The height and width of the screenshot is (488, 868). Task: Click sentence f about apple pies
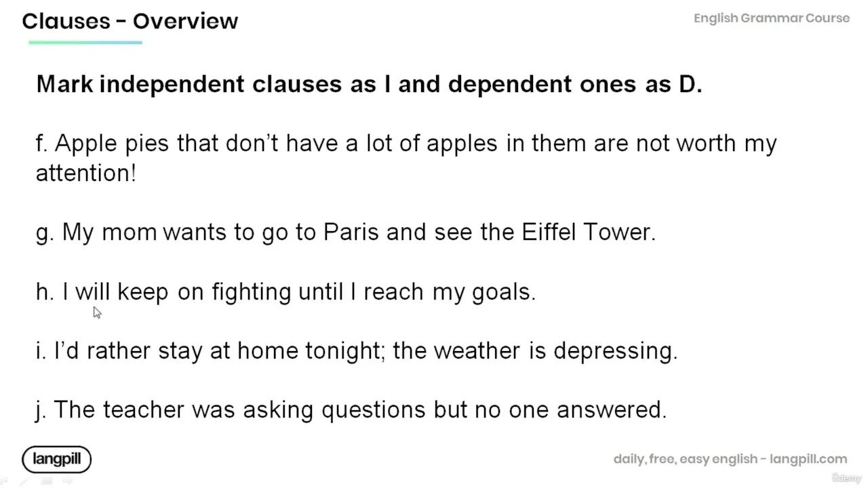click(406, 144)
